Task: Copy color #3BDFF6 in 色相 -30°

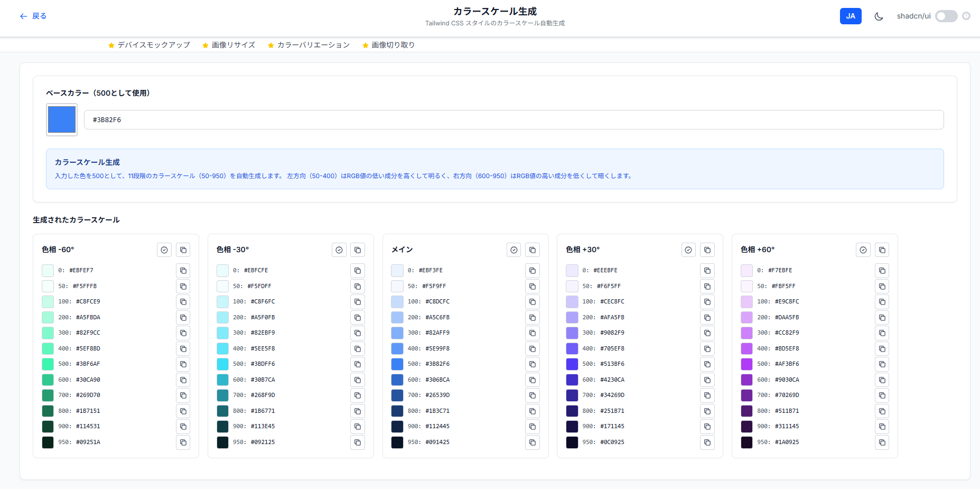Action: point(358,364)
